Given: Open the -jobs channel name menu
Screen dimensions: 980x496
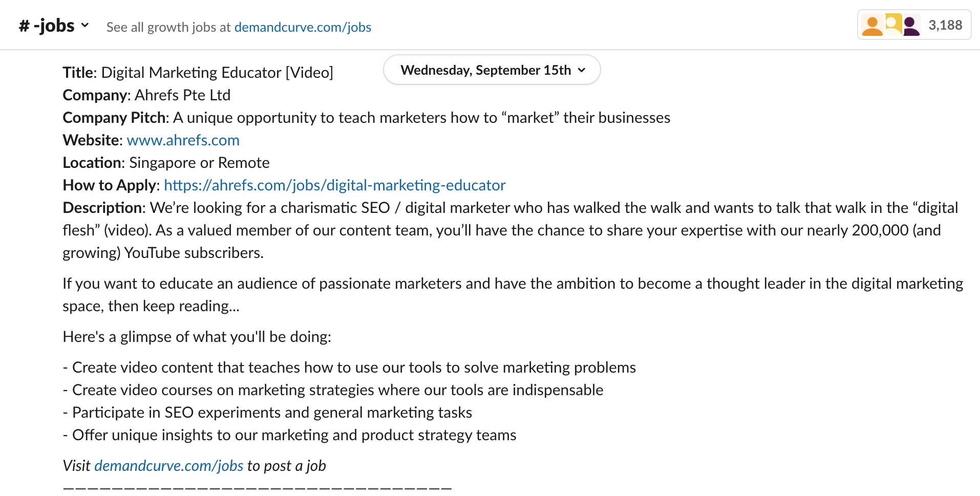Looking at the screenshot, I should coord(54,26).
